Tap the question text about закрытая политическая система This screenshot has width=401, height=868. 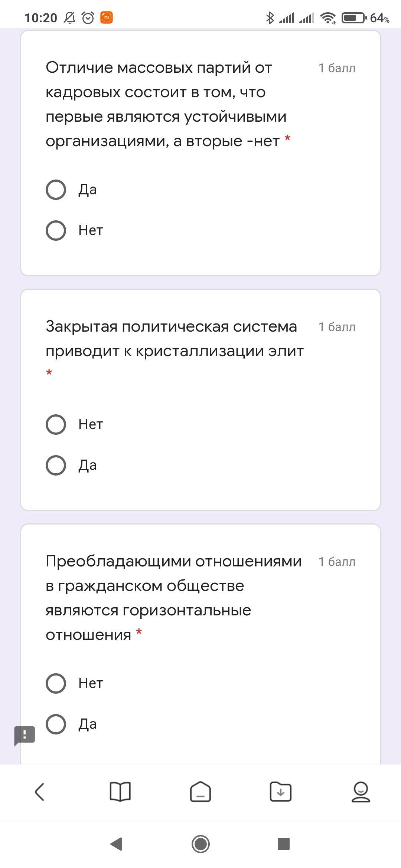(175, 339)
